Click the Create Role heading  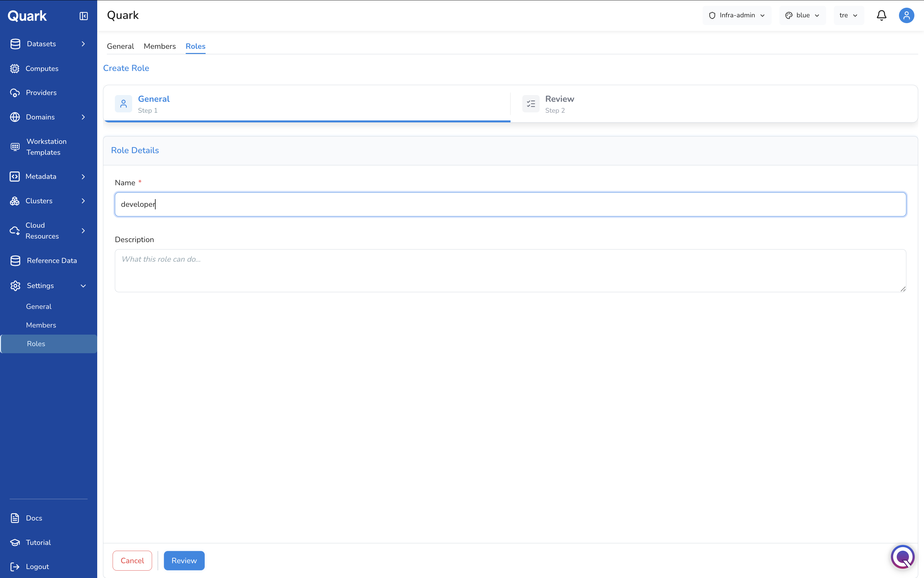coord(126,68)
